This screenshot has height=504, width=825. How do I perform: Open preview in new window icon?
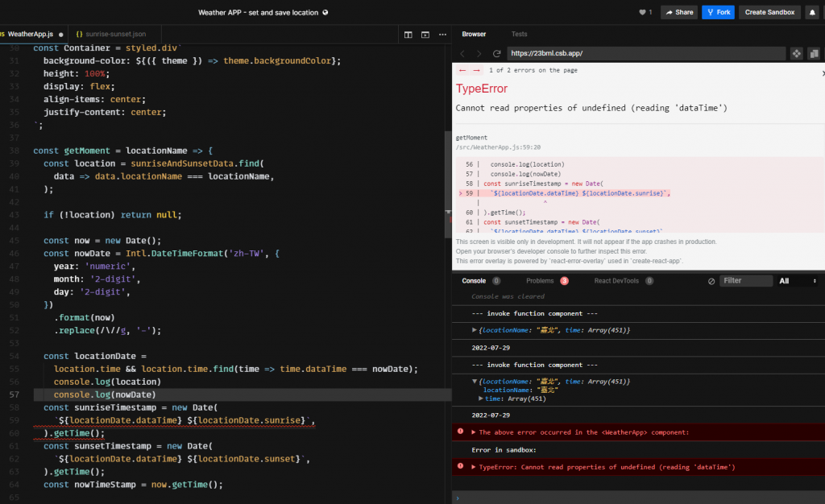pyautogui.click(x=814, y=54)
